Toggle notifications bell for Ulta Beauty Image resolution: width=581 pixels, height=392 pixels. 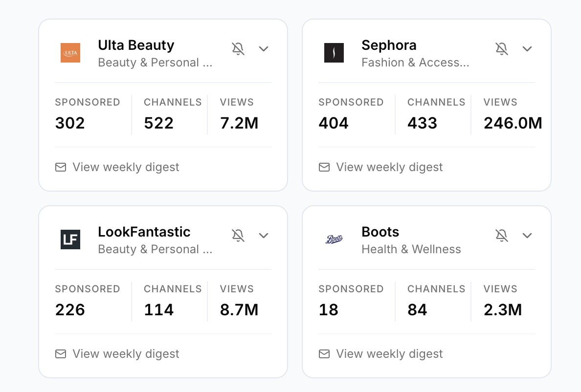238,48
